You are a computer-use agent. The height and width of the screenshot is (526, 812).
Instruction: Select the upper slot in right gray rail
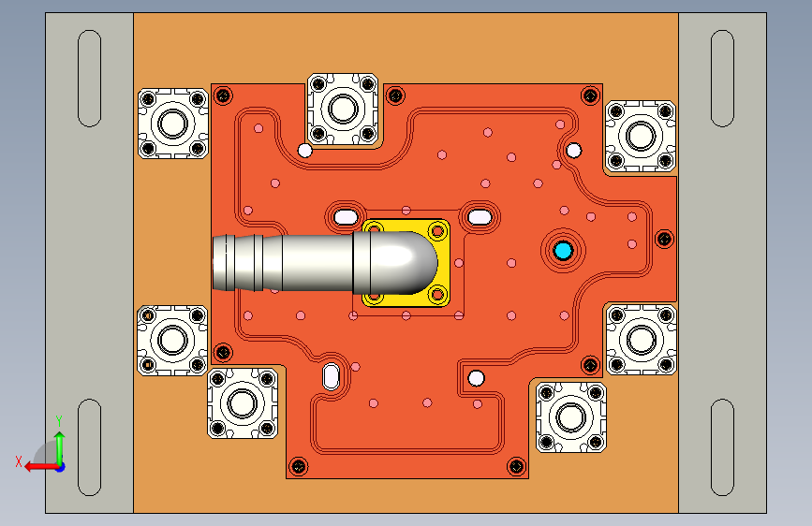pyautogui.click(x=722, y=79)
